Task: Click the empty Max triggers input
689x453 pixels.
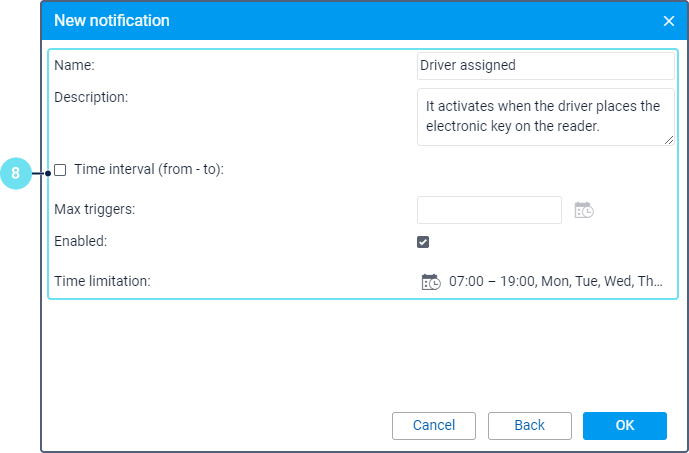Action: pos(489,210)
